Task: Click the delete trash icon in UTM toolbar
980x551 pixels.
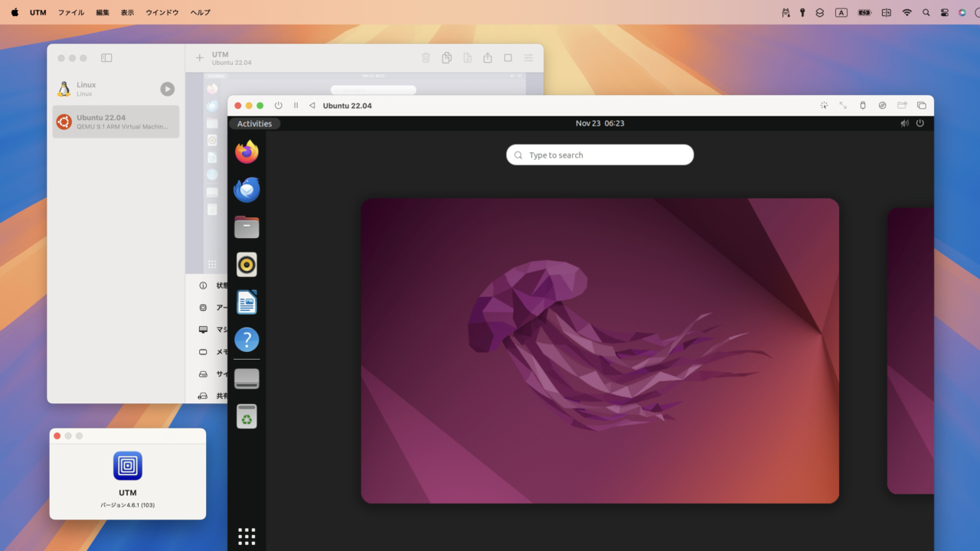Action: (x=426, y=57)
